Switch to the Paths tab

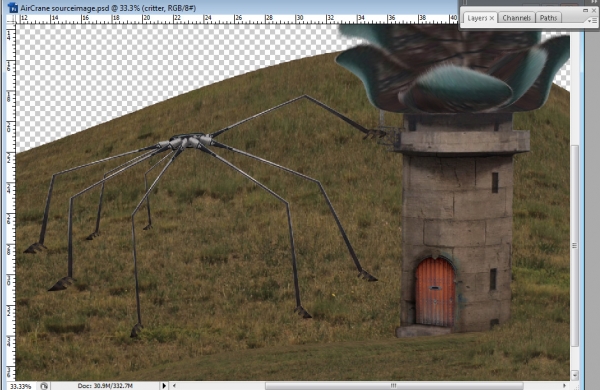(548, 18)
